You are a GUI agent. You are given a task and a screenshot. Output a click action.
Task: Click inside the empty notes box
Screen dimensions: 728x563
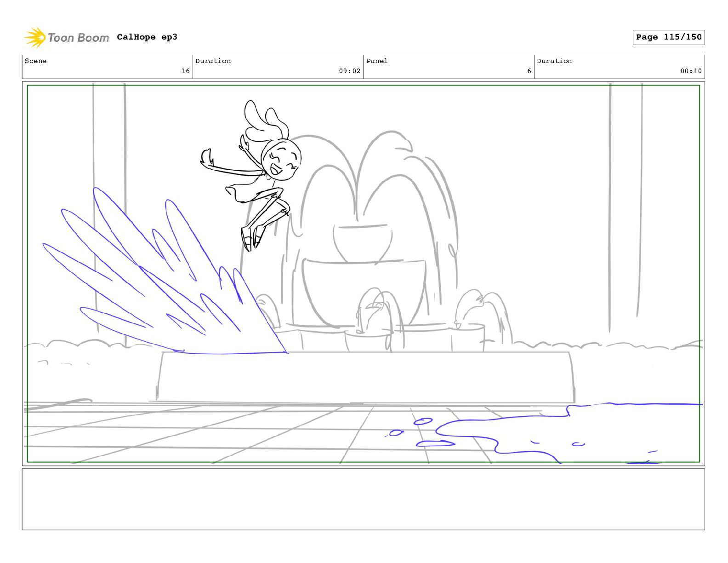click(x=363, y=499)
